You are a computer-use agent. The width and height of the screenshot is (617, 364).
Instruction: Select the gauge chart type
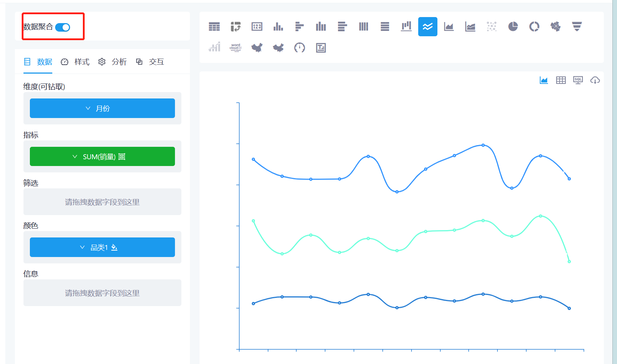tap(299, 48)
